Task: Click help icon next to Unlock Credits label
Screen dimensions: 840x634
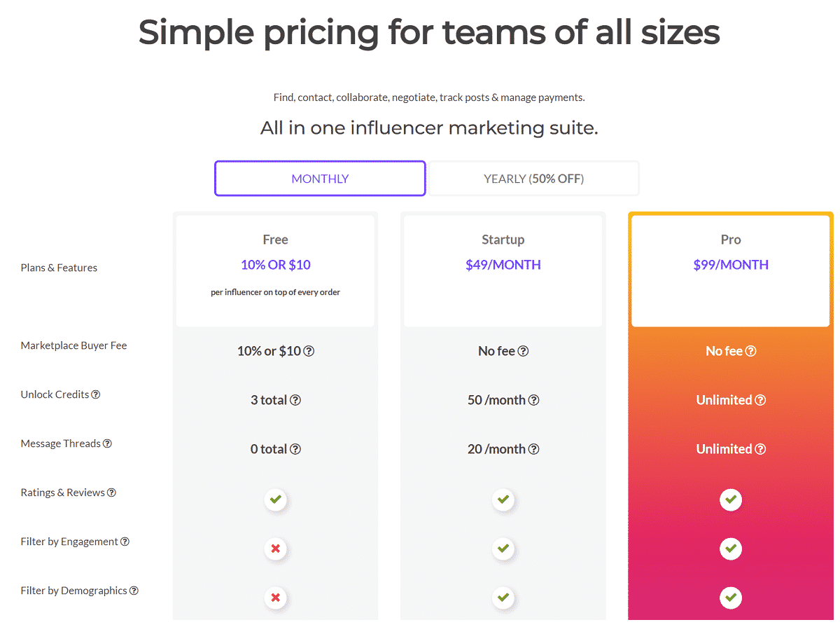Action: click(x=96, y=394)
